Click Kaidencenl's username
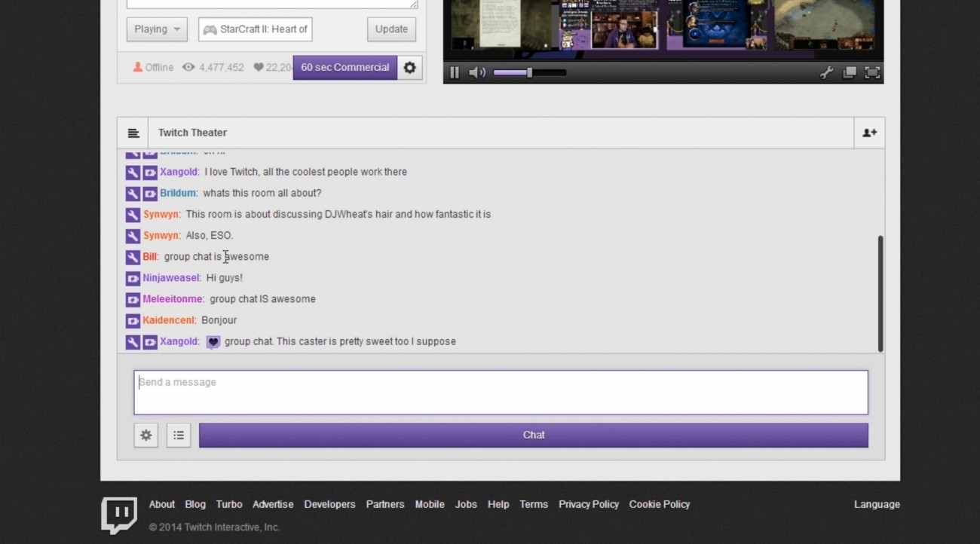Screen dimensions: 980x544 169,320
